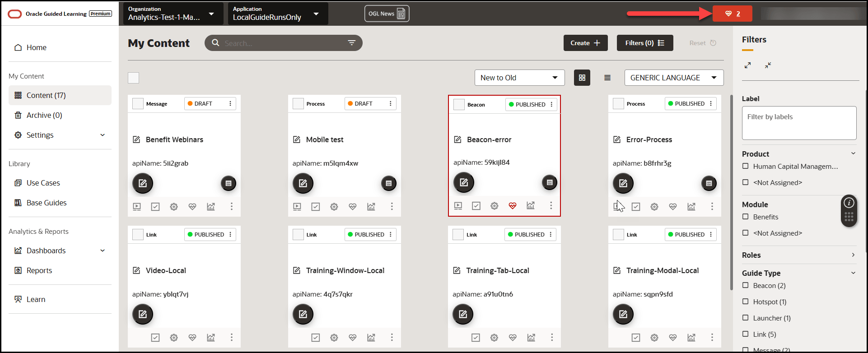Collapse the Product filter section
Screen dimensions: 868x353
click(853, 153)
